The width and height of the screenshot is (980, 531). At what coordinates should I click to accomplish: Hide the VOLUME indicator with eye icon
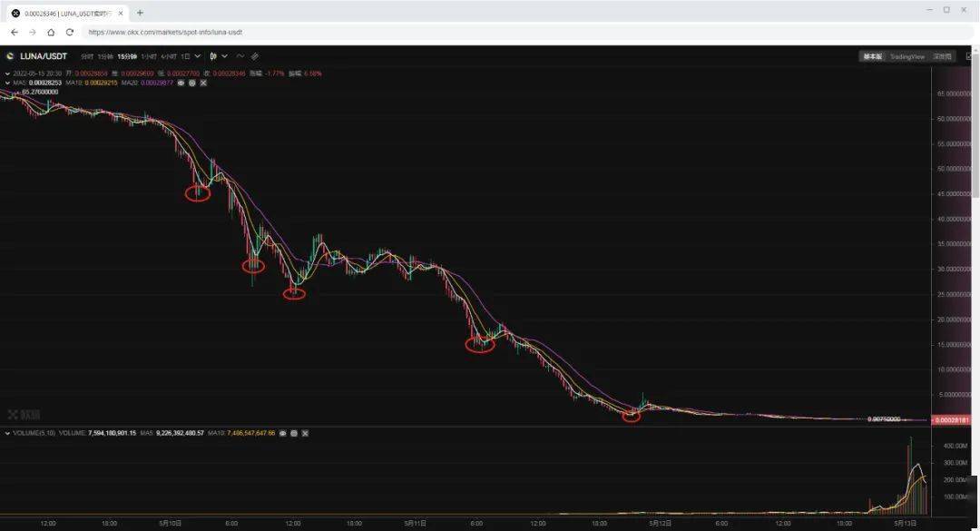282,433
